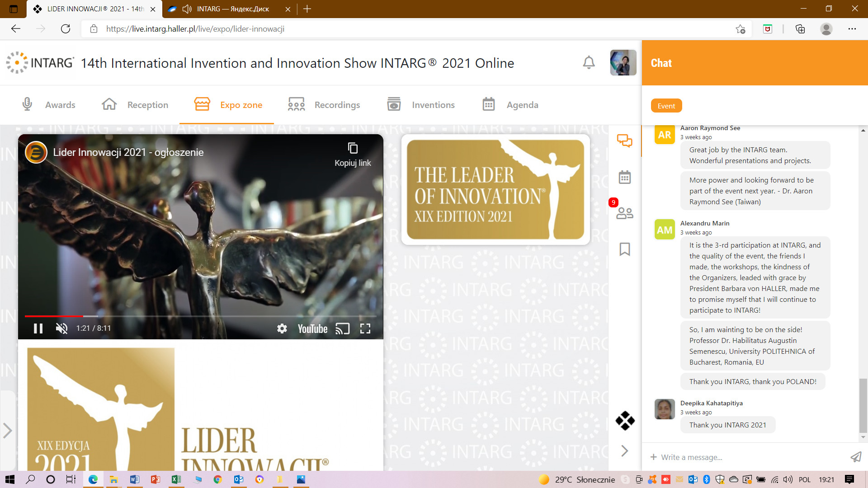
Task: Copy the video link (Kopiuj link)
Action: [x=353, y=155]
